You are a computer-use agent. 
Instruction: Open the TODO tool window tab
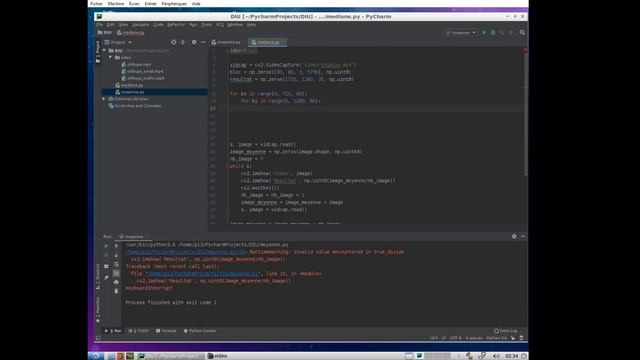tap(139, 331)
